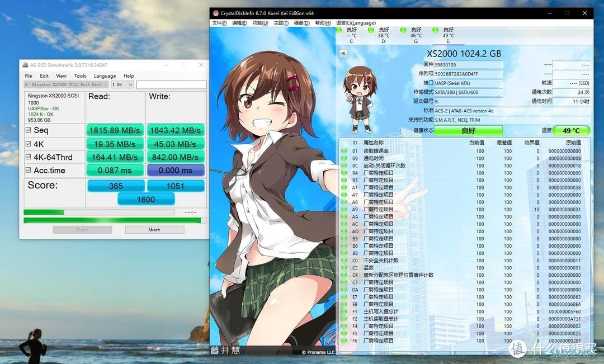The height and width of the screenshot is (364, 604).
Task: Click the green status dot for attribute 01
Action: (345, 151)
